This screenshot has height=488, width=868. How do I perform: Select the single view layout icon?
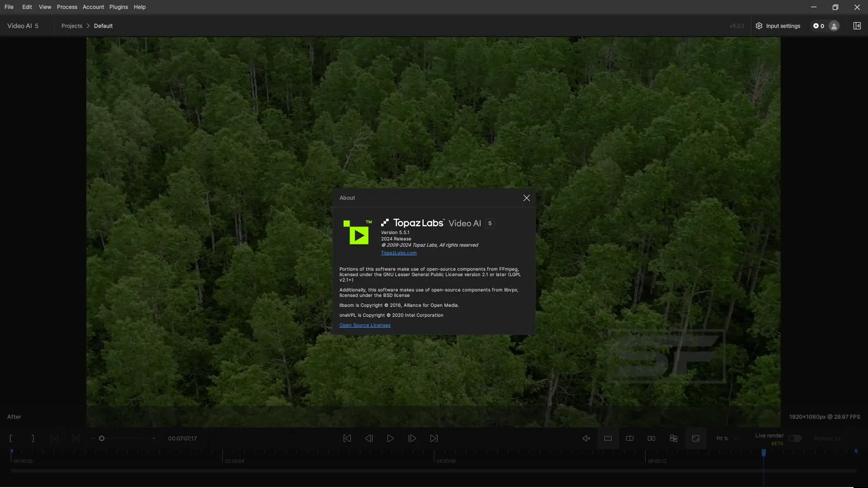608,438
